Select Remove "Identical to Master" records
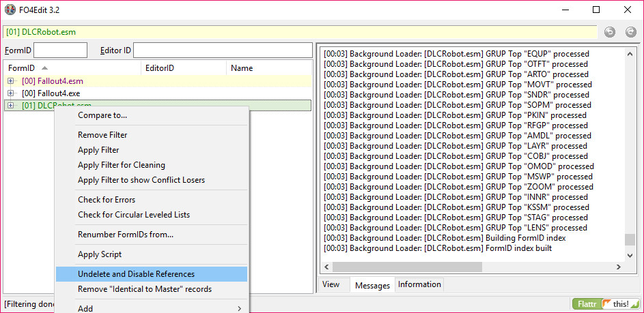The height and width of the screenshot is (313, 644). (152, 289)
